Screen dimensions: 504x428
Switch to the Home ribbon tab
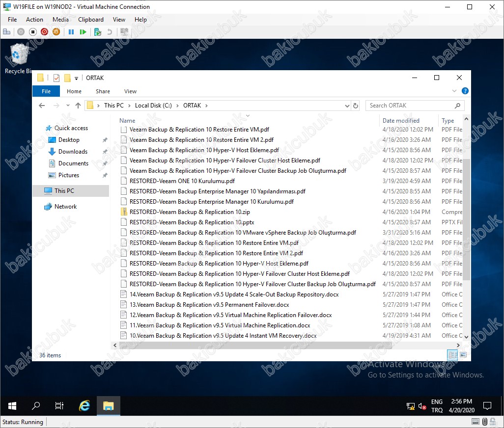point(74,91)
